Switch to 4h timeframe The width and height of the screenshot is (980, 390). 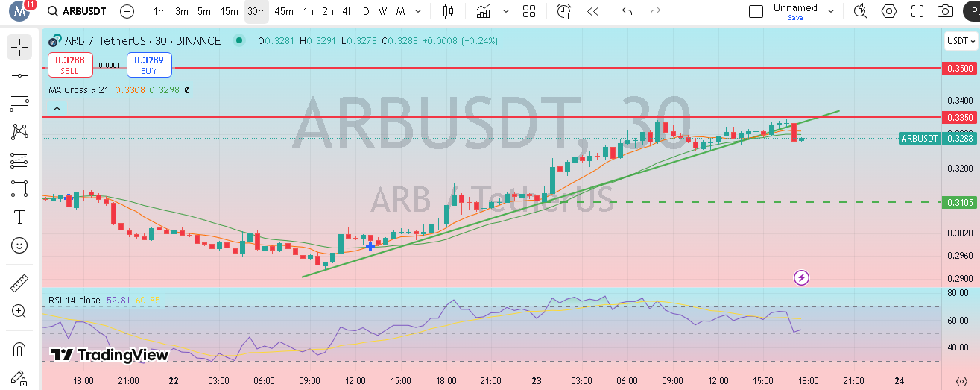point(348,11)
